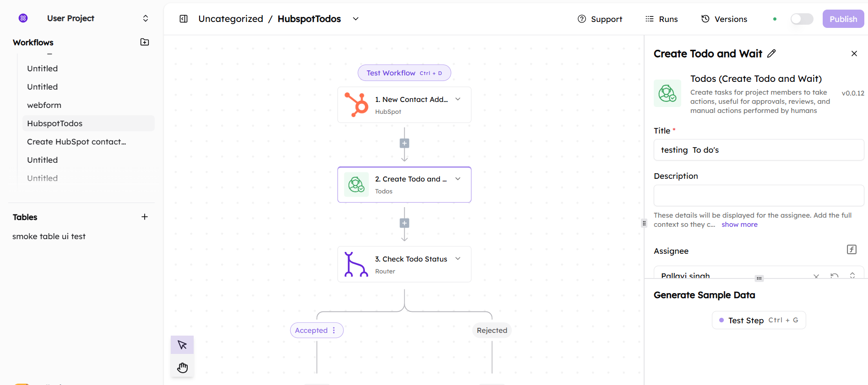Select the hand pan tool
Image resolution: width=868 pixels, height=385 pixels.
pyautogui.click(x=182, y=368)
